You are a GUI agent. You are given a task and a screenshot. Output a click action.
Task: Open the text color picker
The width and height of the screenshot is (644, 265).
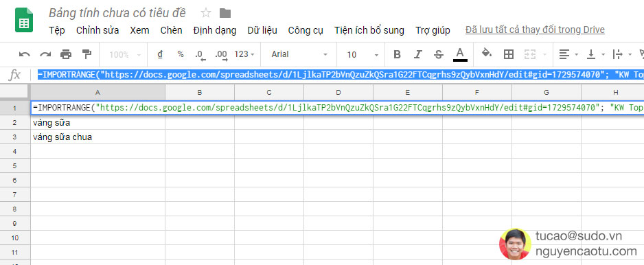(460, 54)
